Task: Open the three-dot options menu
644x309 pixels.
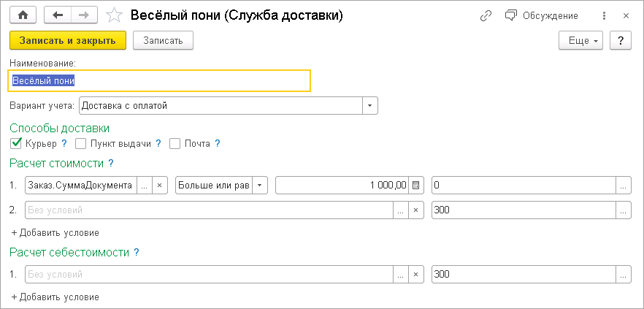Action: pyautogui.click(x=603, y=15)
